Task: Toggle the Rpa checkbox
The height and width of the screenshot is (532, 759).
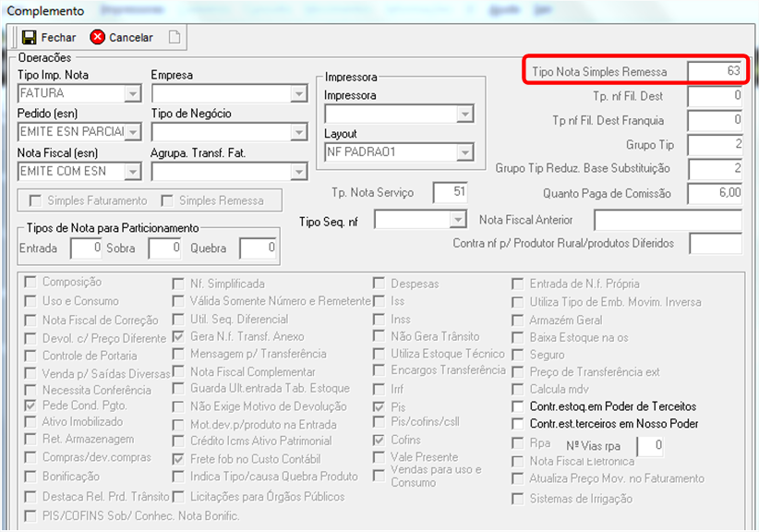Action: pos(518,443)
